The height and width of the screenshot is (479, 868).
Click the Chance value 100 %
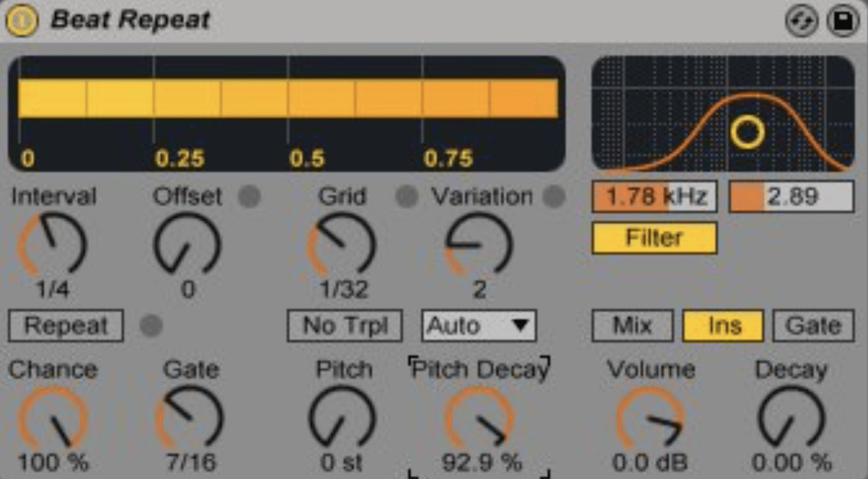pos(53,463)
